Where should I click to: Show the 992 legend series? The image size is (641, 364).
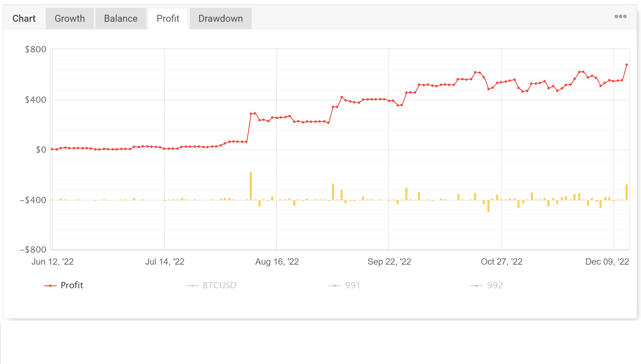click(x=494, y=285)
